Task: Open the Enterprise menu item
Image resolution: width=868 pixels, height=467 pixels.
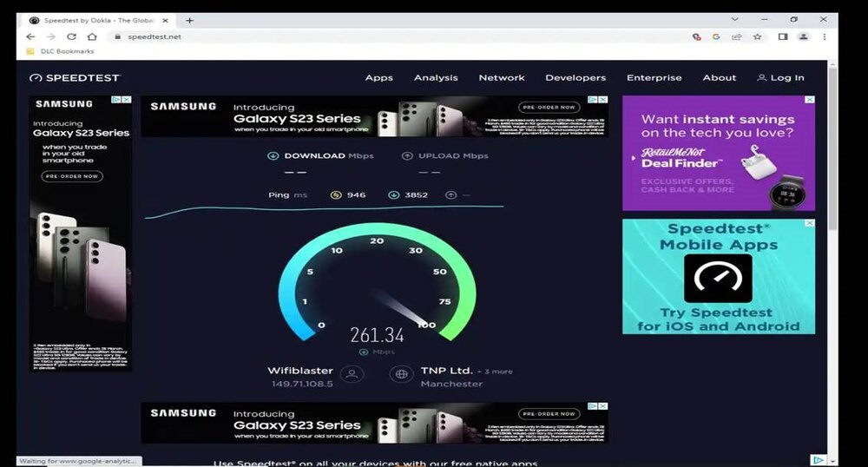Action: (654, 78)
